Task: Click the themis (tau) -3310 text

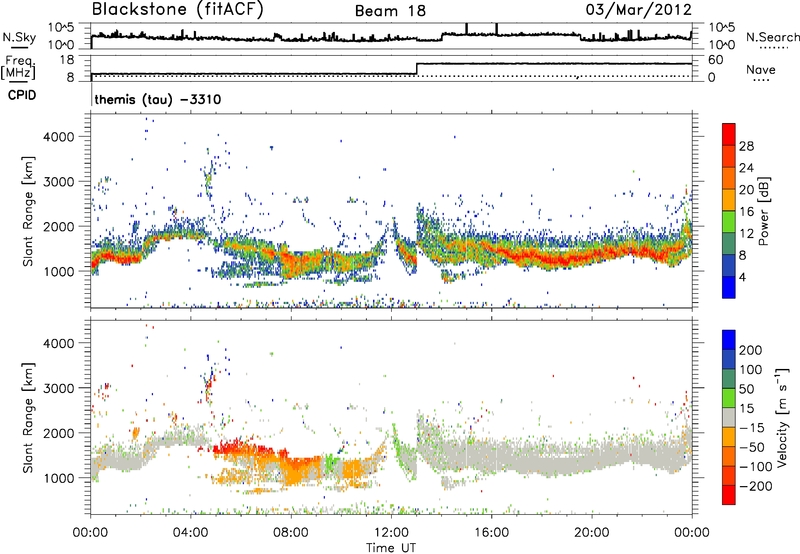Action: pyautogui.click(x=158, y=99)
